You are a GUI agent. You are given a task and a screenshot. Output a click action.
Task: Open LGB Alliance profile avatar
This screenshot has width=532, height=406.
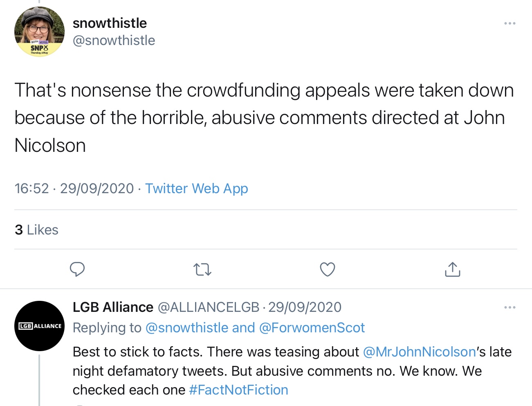(39, 326)
